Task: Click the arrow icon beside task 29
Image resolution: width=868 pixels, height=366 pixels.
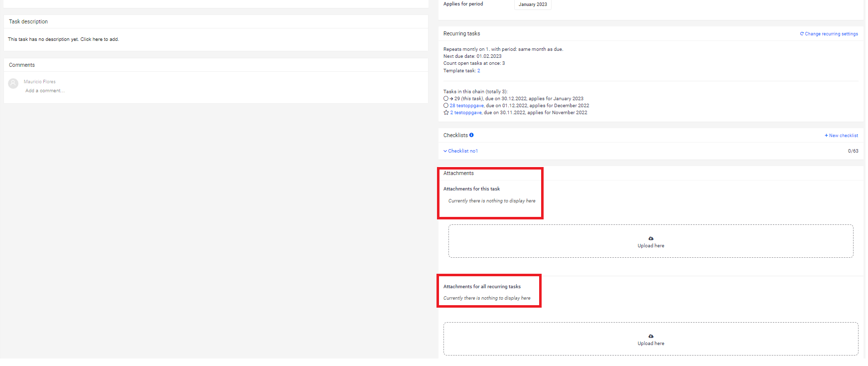Action: (451, 99)
